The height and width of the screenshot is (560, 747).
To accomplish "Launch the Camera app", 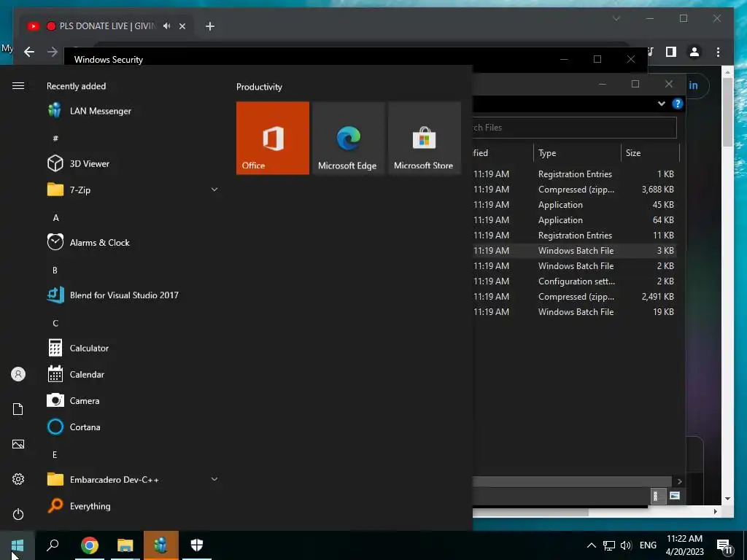I will pyautogui.click(x=132, y=401).
